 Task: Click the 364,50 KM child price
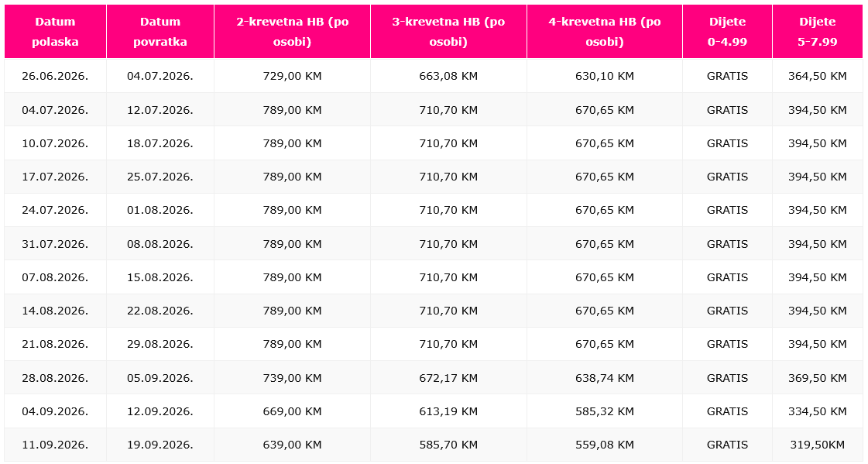coord(817,76)
